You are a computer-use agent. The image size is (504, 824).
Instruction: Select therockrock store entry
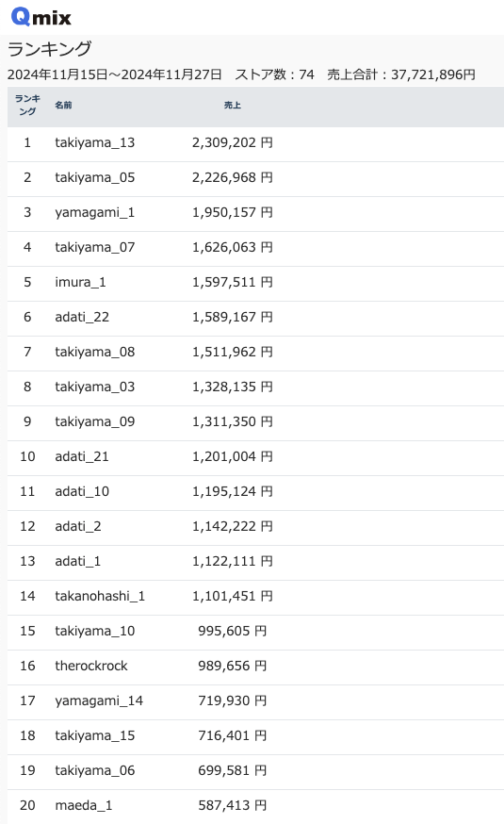91,666
